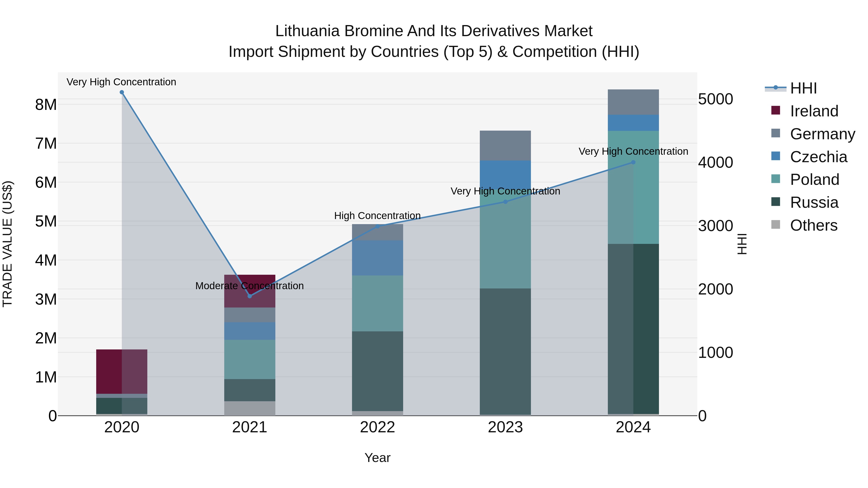Select the 2023 HHI data point
Image resolution: width=868 pixels, height=488 pixels.
pos(505,202)
